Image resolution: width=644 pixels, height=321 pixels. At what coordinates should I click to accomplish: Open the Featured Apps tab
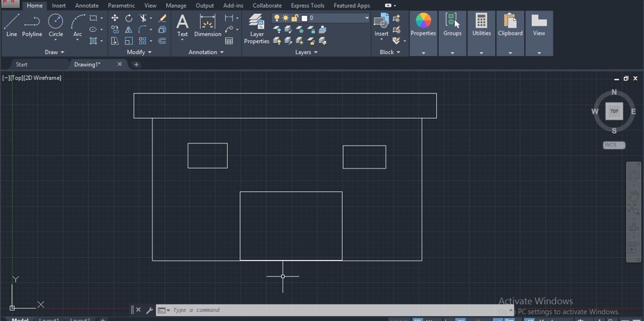click(352, 6)
